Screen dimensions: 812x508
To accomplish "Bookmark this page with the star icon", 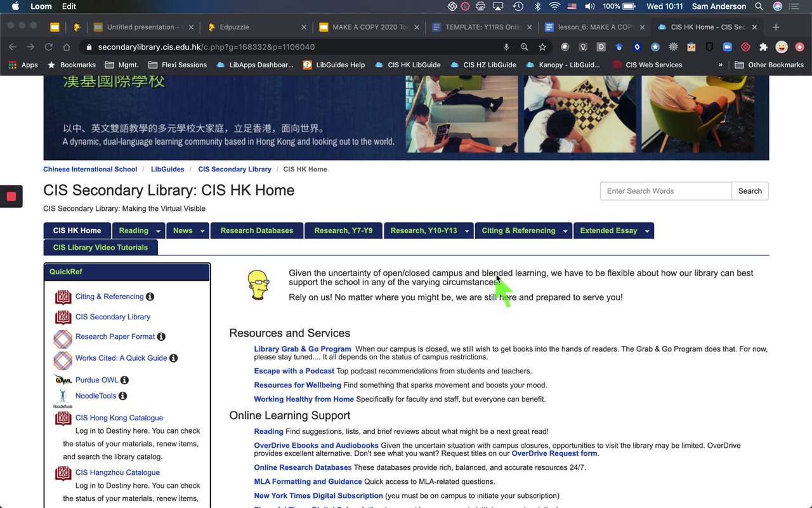I will [x=542, y=47].
